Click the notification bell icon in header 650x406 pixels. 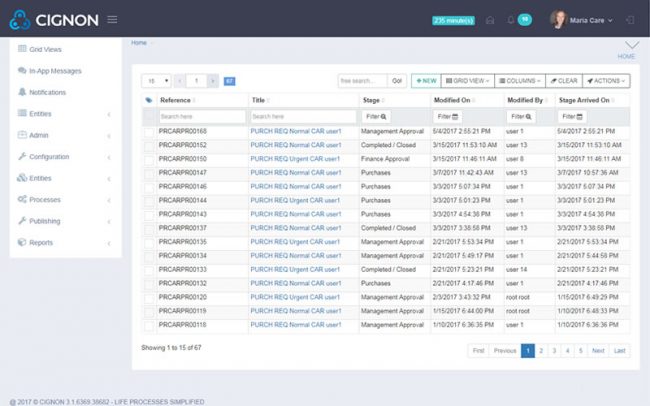click(x=511, y=19)
